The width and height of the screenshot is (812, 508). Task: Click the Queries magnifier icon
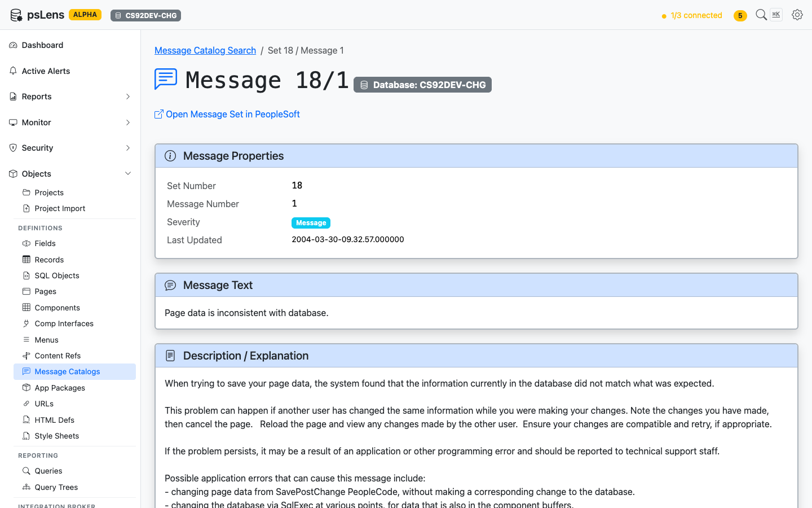click(x=27, y=471)
